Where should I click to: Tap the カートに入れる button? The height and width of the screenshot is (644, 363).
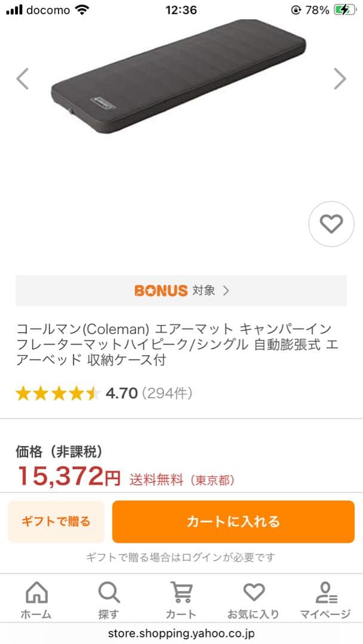(x=233, y=521)
